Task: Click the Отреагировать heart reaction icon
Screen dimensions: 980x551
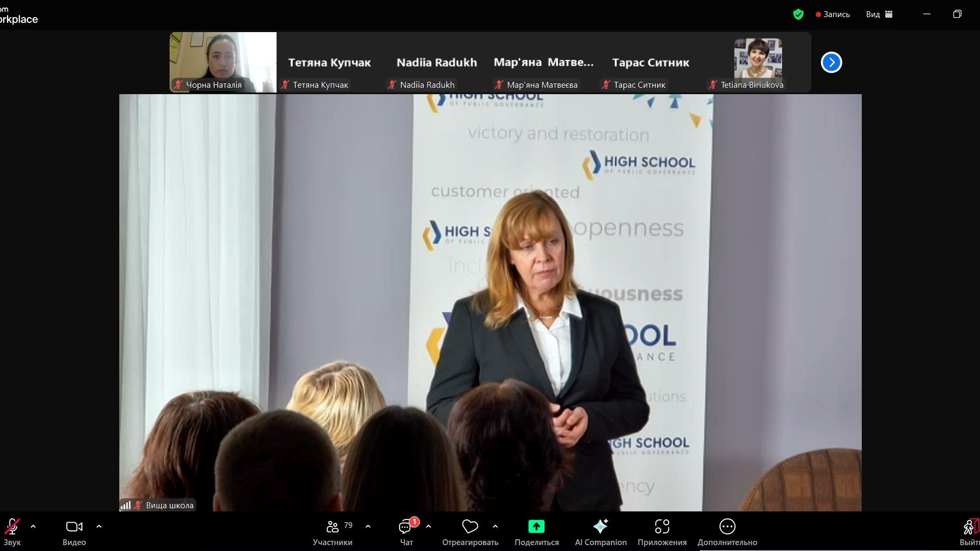Action: (x=470, y=527)
